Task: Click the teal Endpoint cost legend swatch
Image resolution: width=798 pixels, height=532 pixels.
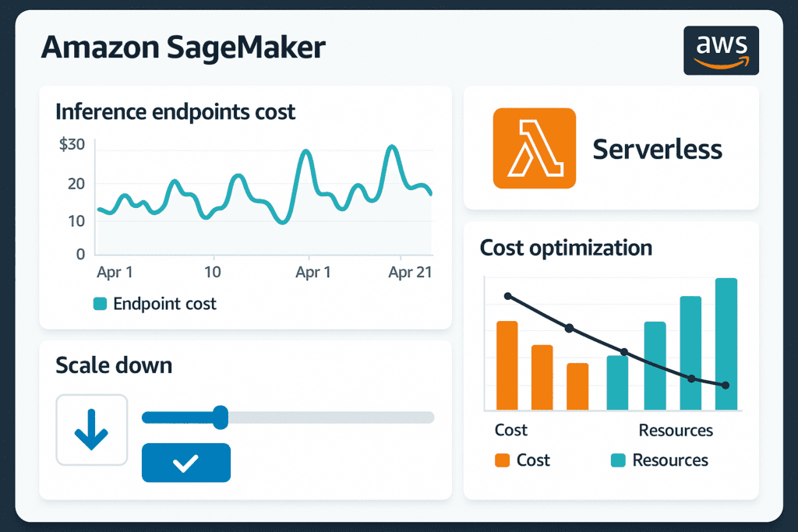Action: click(x=101, y=304)
